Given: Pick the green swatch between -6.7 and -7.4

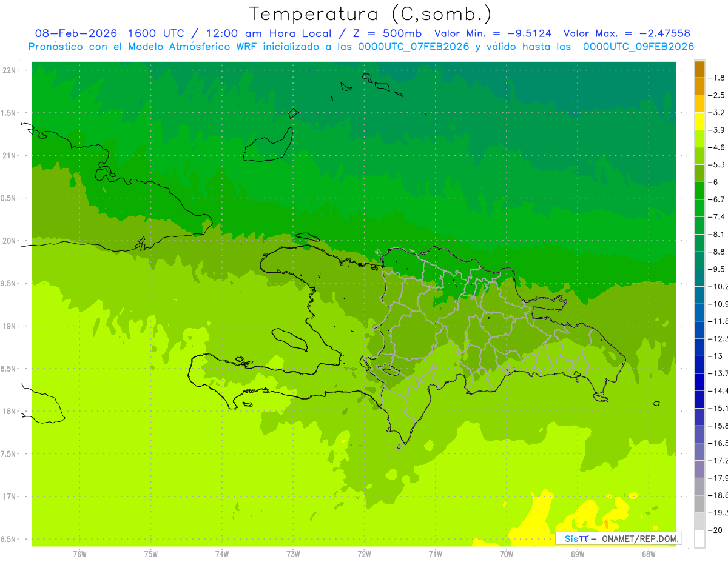Looking at the screenshot, I should click(699, 209).
